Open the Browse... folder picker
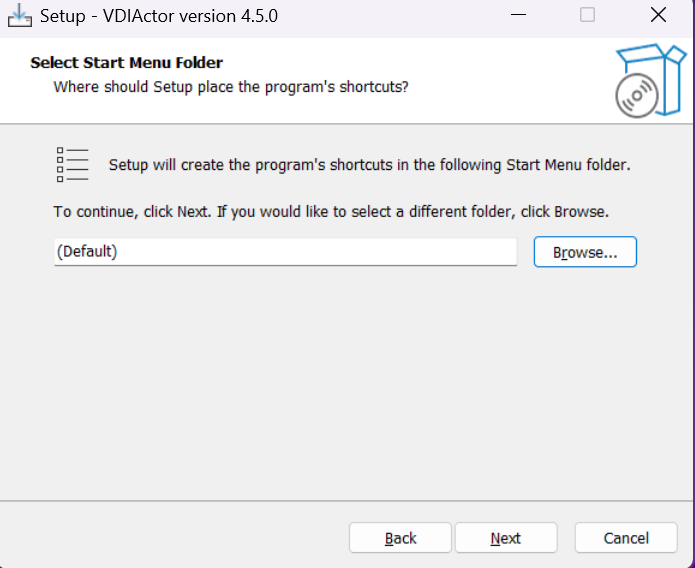Screen dimensions: 695x568 coord(585,252)
